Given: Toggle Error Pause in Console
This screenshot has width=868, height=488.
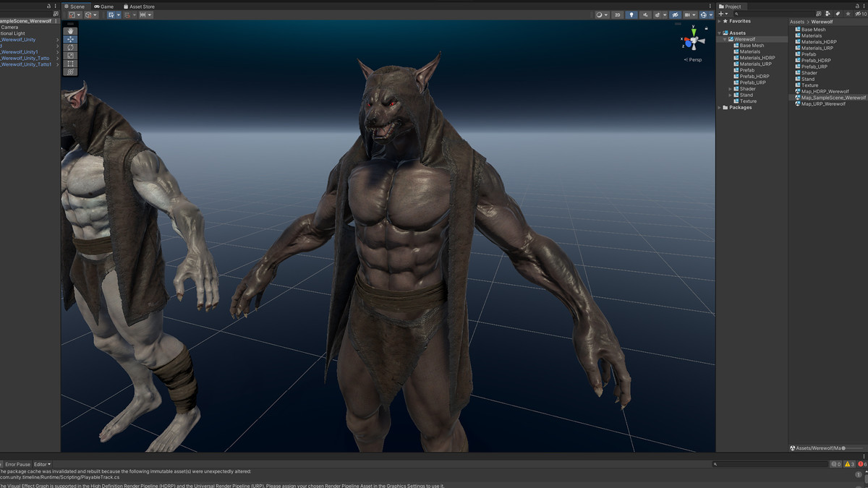Looking at the screenshot, I should pos(17,464).
